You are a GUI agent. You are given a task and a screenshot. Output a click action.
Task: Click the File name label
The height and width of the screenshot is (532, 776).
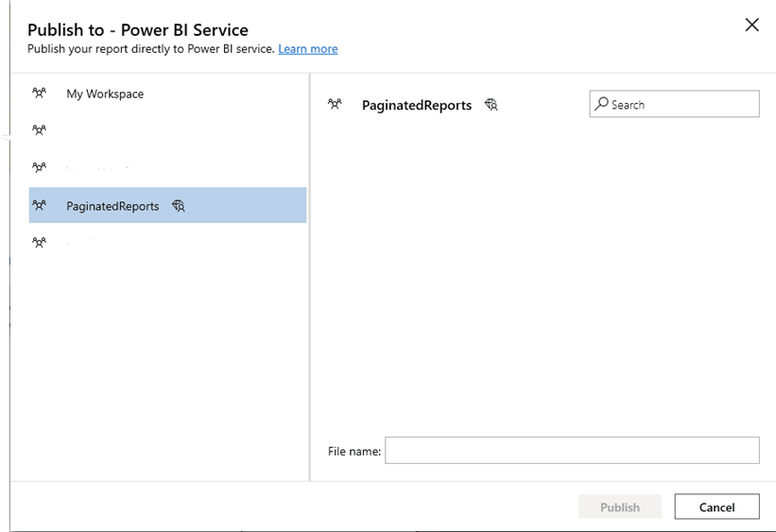pos(354,452)
